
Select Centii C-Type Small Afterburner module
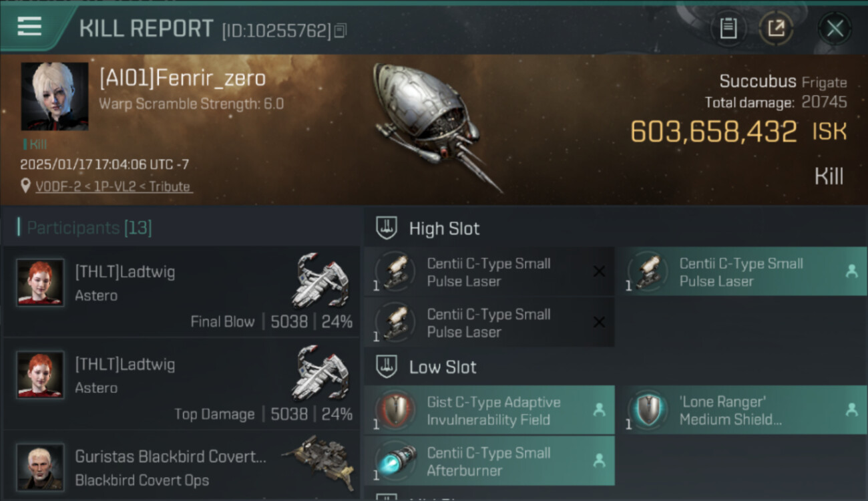point(489,461)
